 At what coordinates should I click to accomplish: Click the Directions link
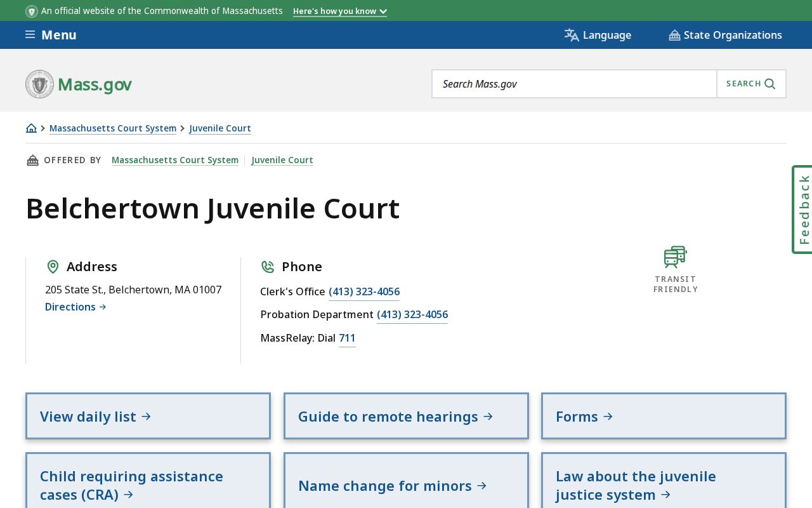click(x=75, y=307)
